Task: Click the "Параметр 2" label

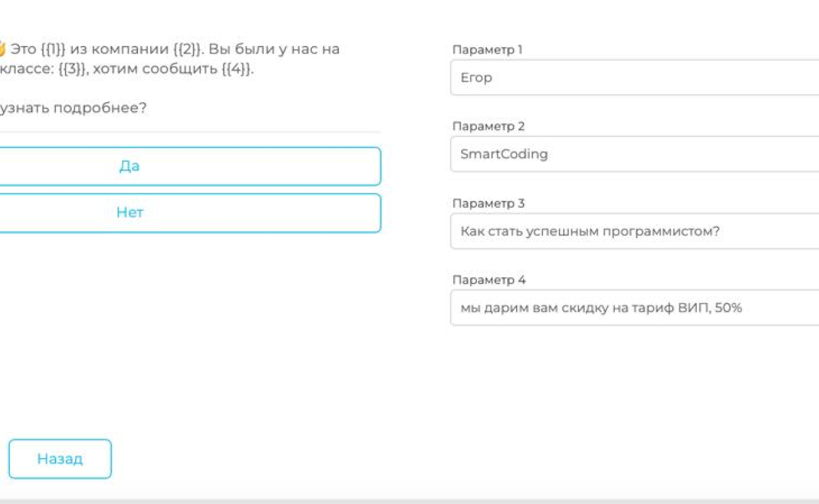Action: pos(488,127)
